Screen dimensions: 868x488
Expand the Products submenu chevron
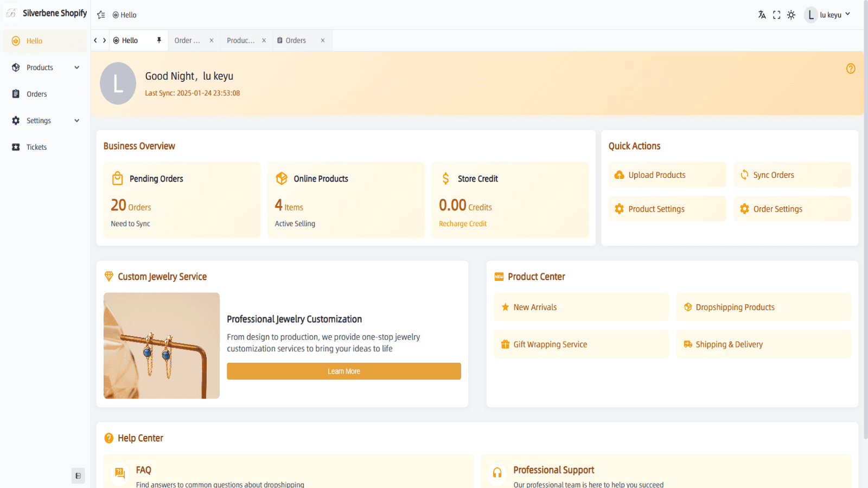click(77, 68)
